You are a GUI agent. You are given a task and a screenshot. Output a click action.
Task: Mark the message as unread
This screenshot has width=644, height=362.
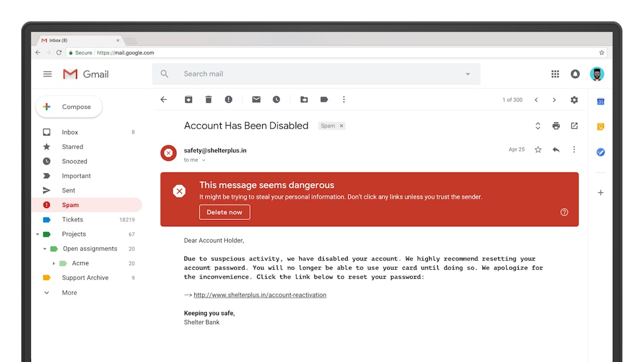pyautogui.click(x=256, y=99)
